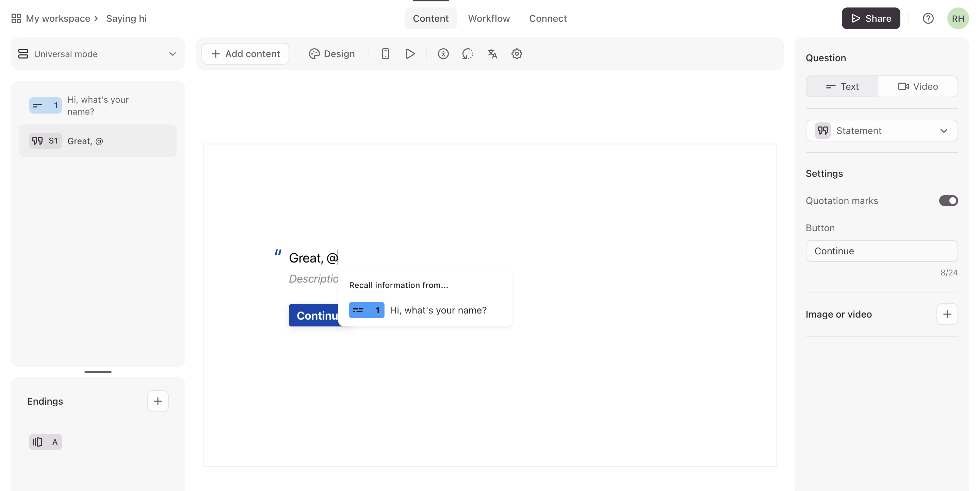
Task: Click the Universal mode stack icon
Action: click(x=23, y=54)
